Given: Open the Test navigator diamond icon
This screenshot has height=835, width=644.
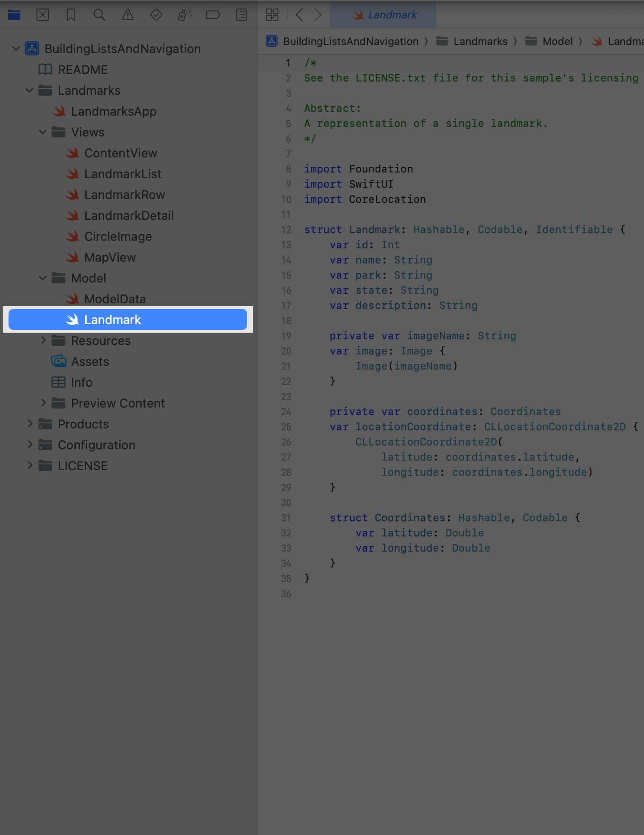Looking at the screenshot, I should coord(156,15).
